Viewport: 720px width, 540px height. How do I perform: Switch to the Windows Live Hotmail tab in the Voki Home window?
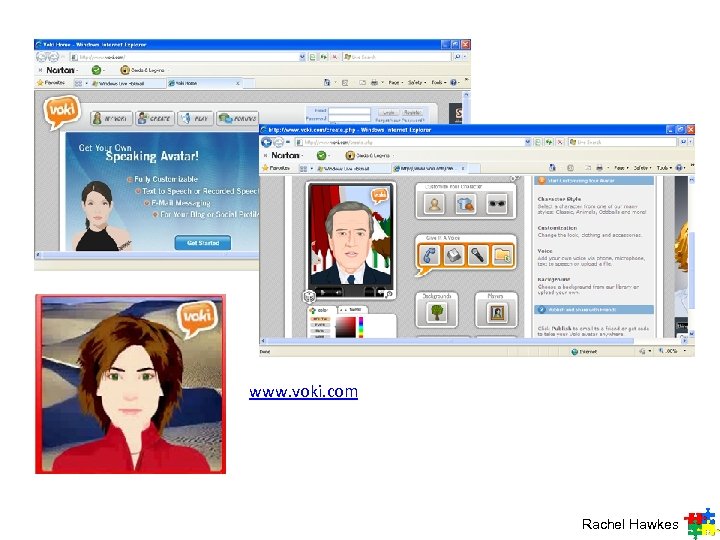pyautogui.click(x=127, y=83)
